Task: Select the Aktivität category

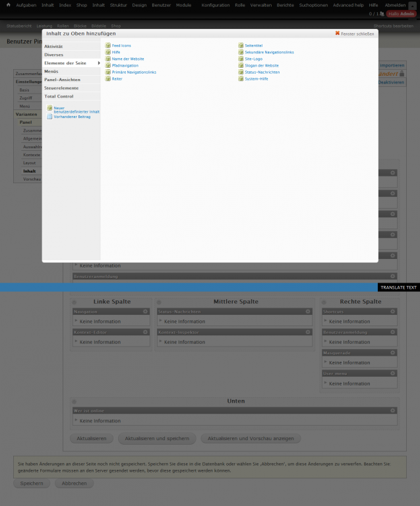Action: pyautogui.click(x=53, y=47)
